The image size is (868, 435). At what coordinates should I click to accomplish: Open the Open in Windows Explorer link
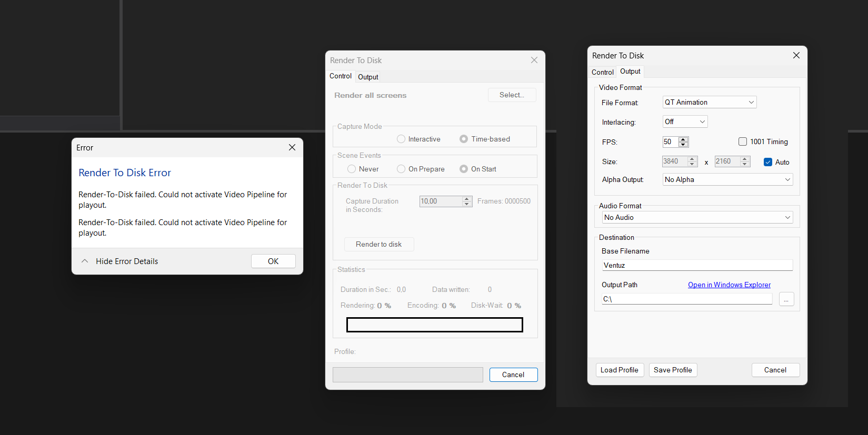729,285
